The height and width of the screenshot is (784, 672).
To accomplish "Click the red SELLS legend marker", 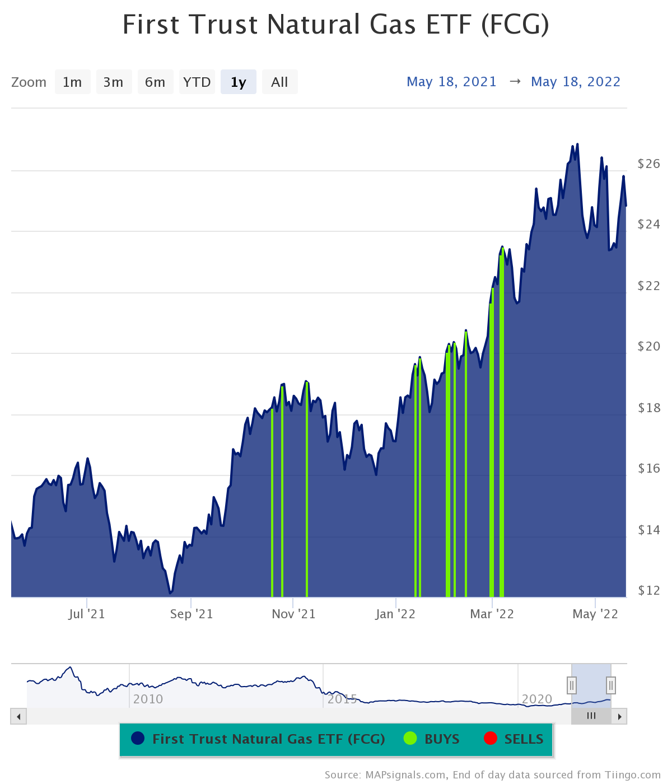I will [x=490, y=739].
